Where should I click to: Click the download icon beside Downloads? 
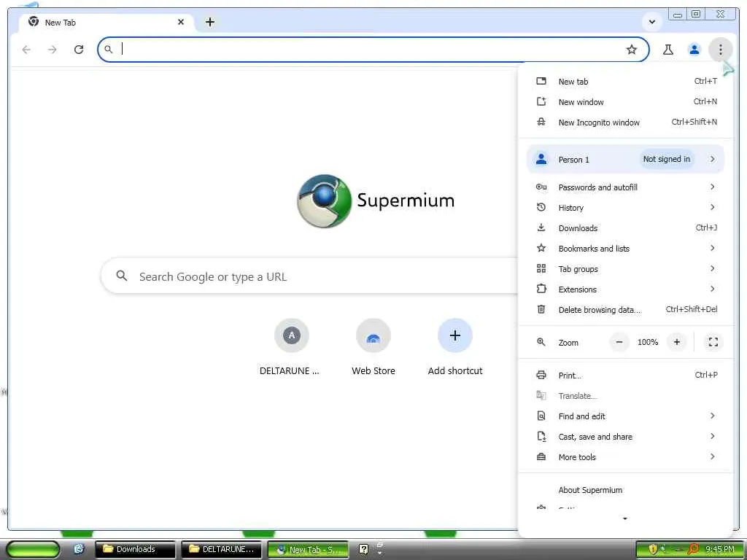(x=541, y=227)
